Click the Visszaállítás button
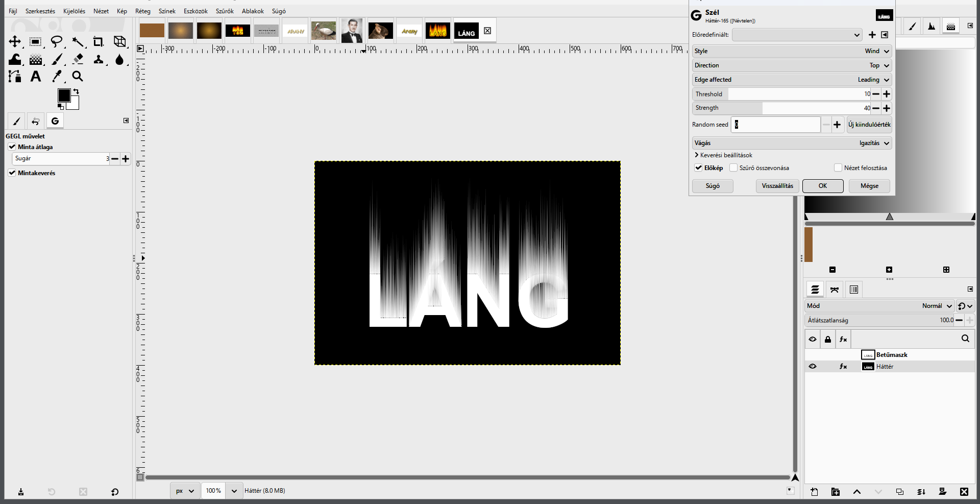980x504 pixels. pyautogui.click(x=777, y=186)
